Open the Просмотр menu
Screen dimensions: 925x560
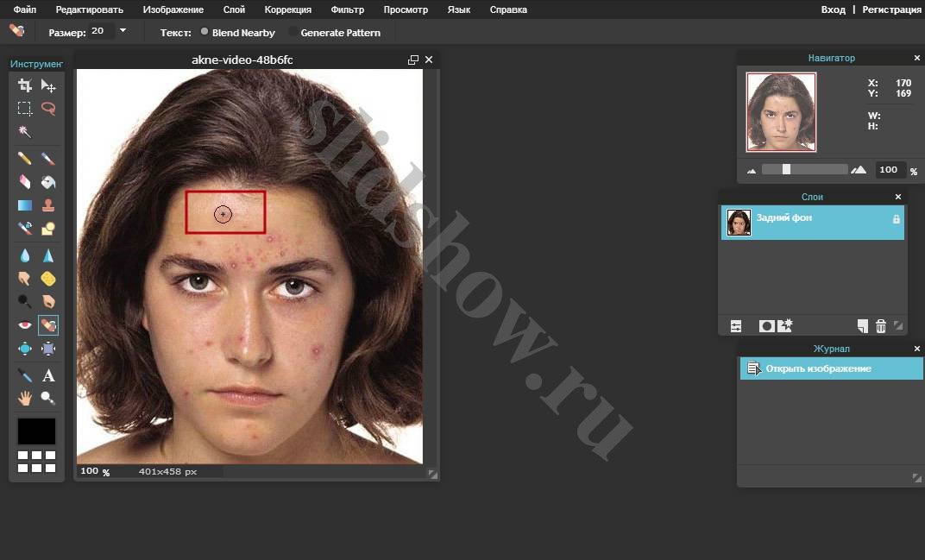tap(406, 9)
